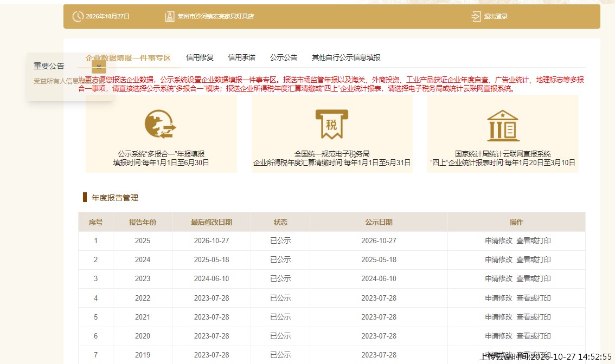The image size is (615, 364).
Task: Click report year cell 2022
Action: [x=143, y=298]
